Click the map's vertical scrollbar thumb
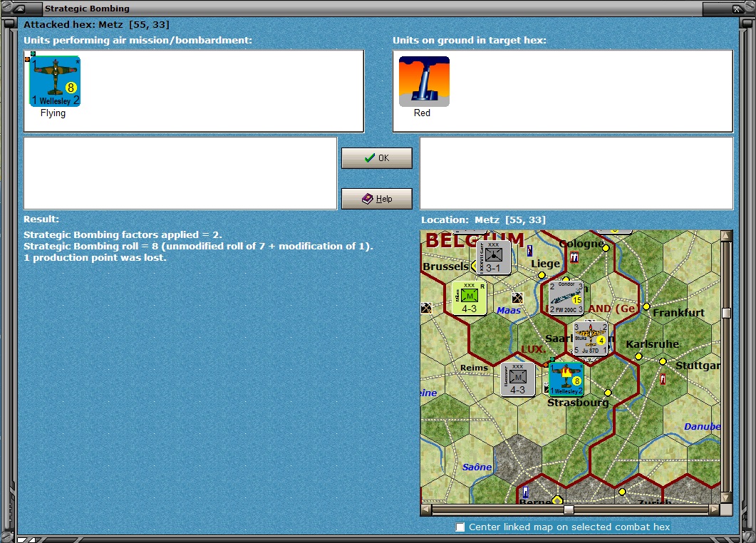The width and height of the screenshot is (756, 543). (726, 313)
